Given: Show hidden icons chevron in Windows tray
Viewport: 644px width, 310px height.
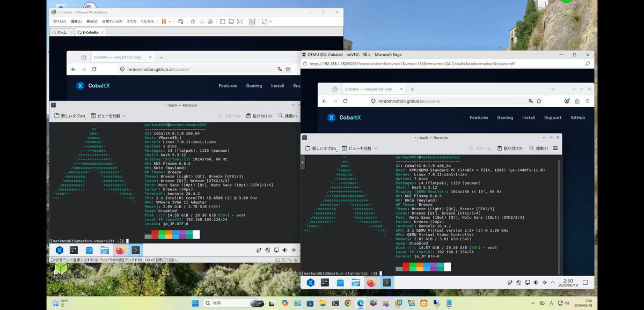Looking at the screenshot, I should click(x=533, y=303).
